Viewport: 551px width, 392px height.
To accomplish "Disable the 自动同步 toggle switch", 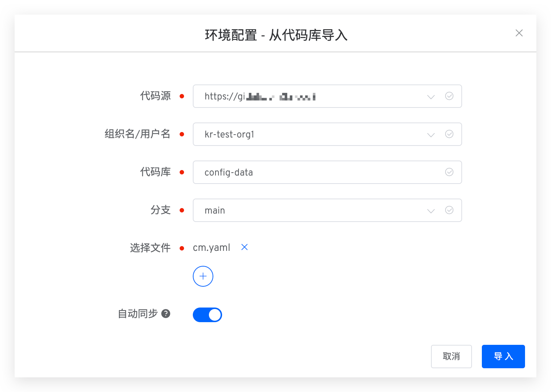I will [x=207, y=315].
